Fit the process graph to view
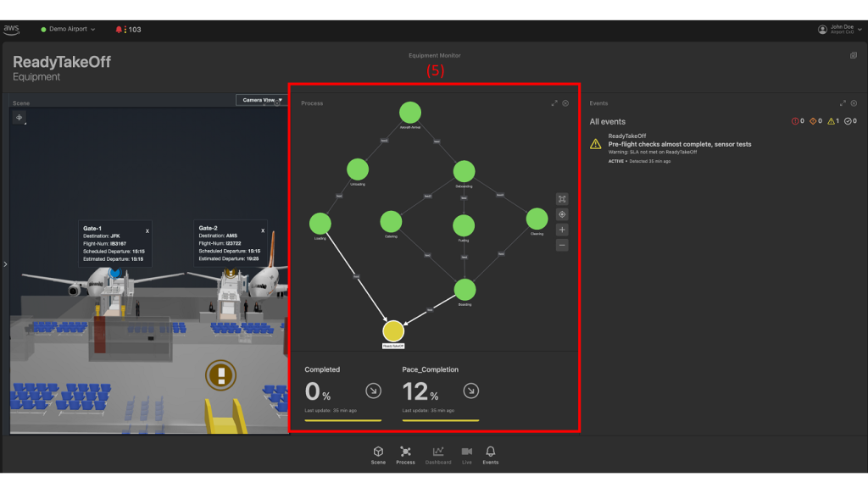The width and height of the screenshot is (868, 488). (562, 200)
